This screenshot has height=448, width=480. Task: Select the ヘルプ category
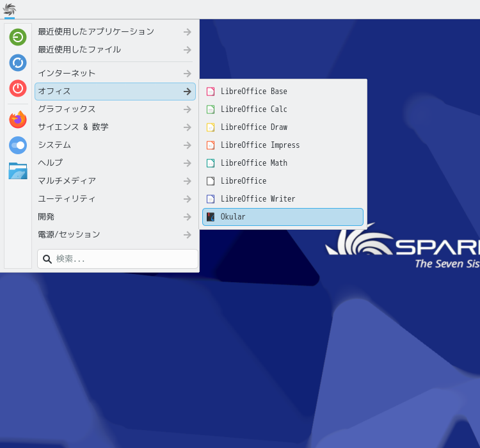pos(115,163)
